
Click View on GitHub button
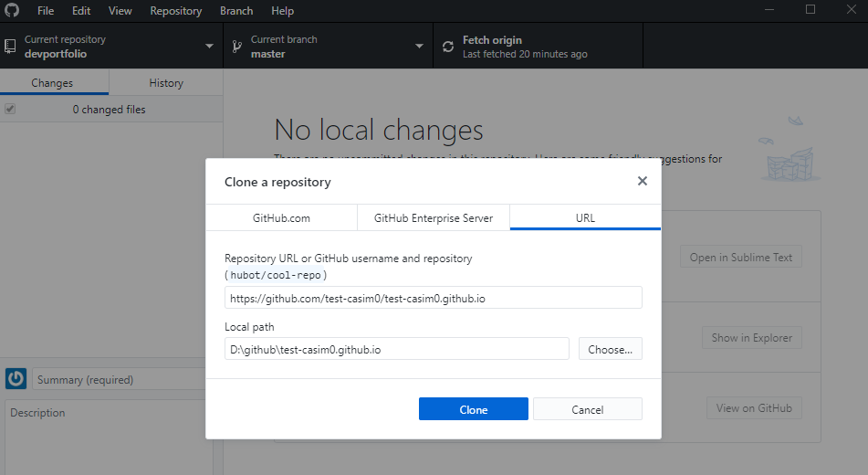pos(754,407)
